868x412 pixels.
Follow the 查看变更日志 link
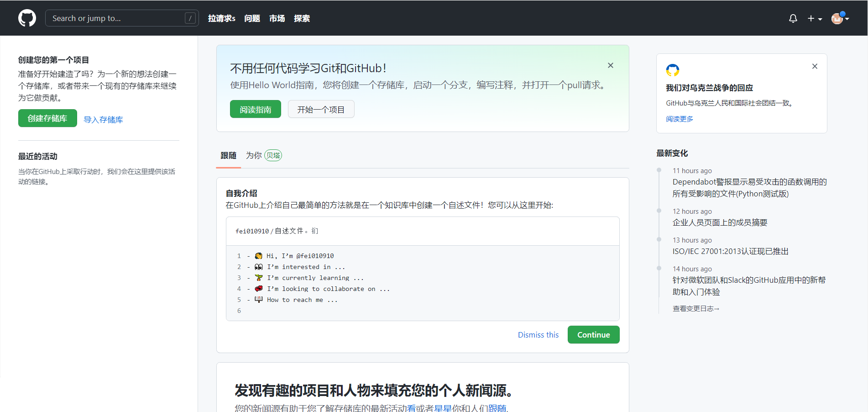pos(695,309)
